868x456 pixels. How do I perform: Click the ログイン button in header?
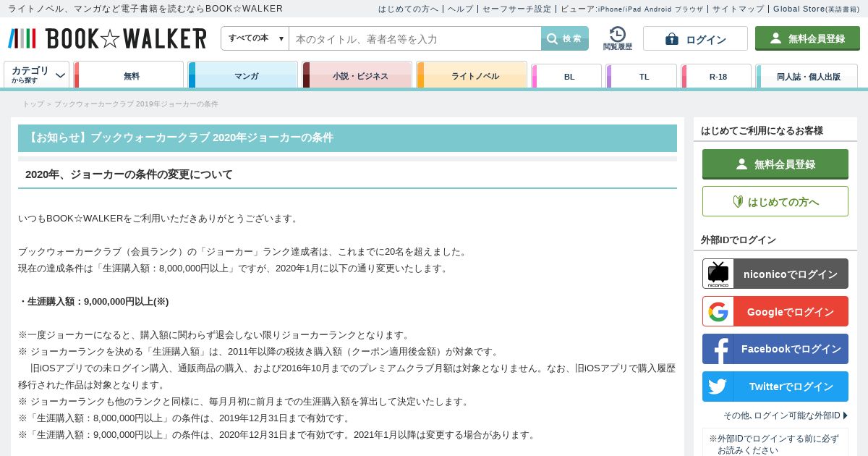click(695, 38)
